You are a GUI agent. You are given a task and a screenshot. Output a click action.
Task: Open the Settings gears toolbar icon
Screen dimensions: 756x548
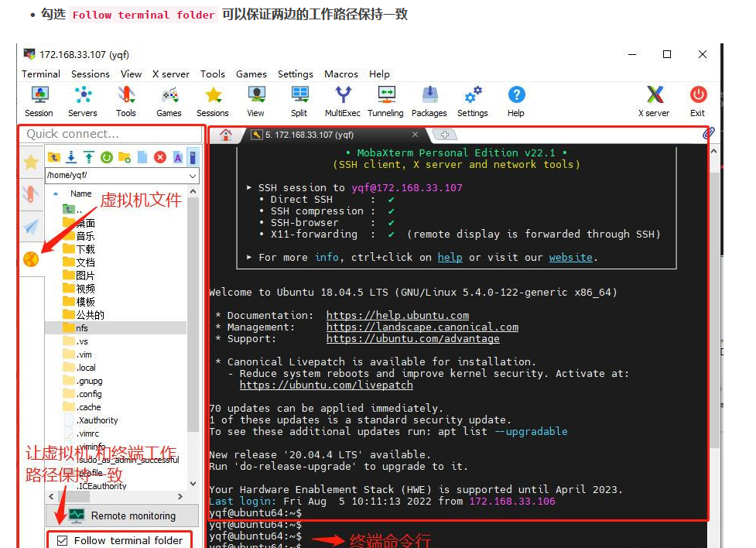click(473, 101)
